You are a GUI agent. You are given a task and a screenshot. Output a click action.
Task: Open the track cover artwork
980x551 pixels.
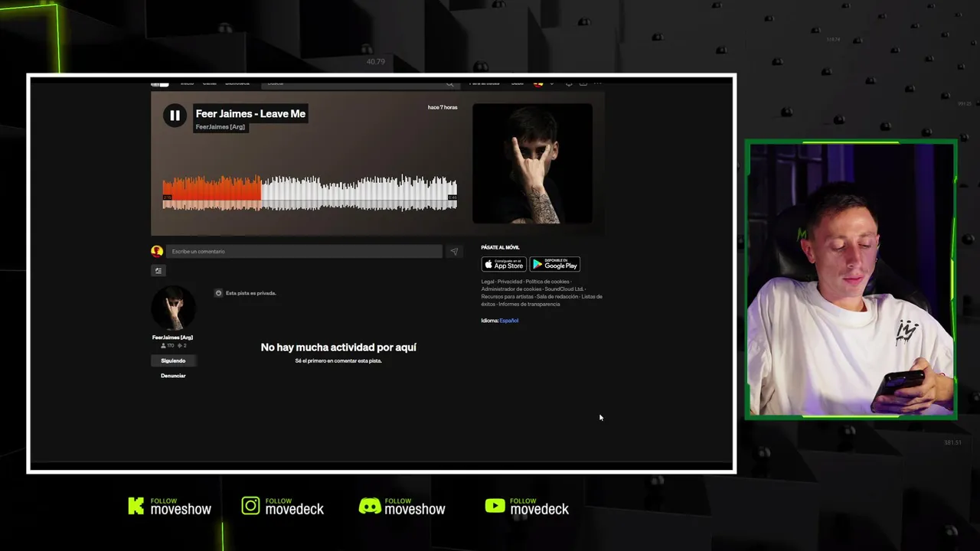click(x=532, y=164)
